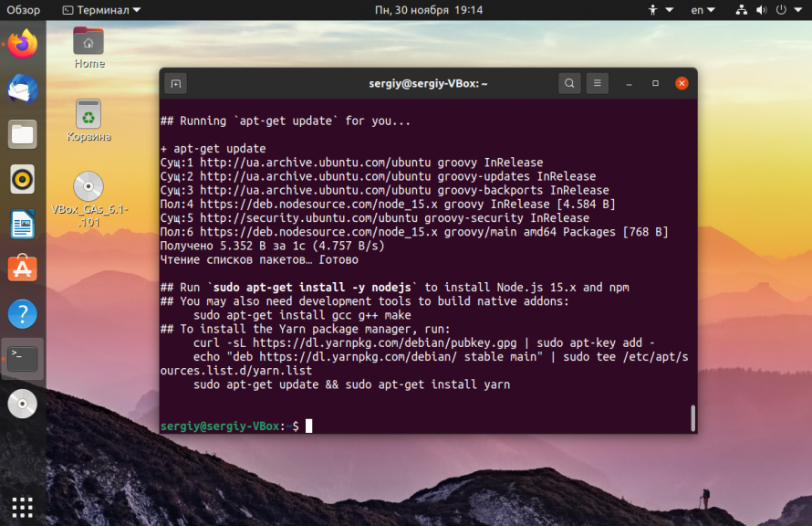
Task: Launch Firefox from the dock
Action: click(22, 45)
